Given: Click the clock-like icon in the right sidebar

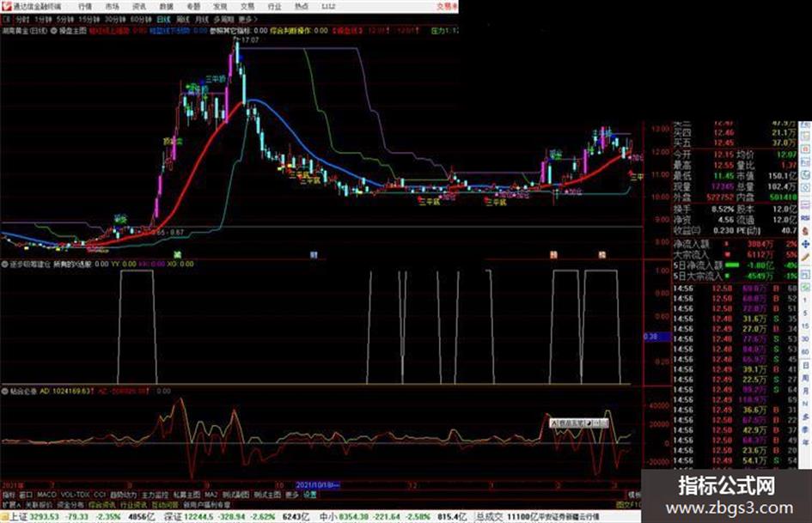Looking at the screenshot, I should [x=805, y=176].
